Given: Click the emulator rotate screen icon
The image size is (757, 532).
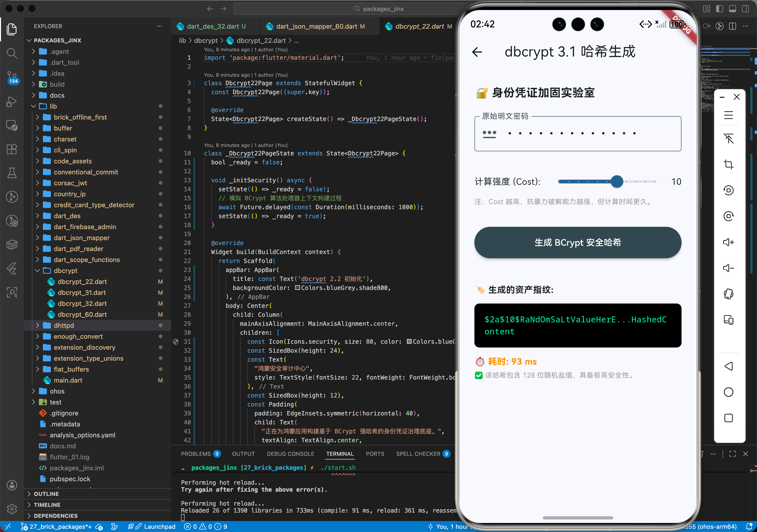Looking at the screenshot, I should click(728, 294).
